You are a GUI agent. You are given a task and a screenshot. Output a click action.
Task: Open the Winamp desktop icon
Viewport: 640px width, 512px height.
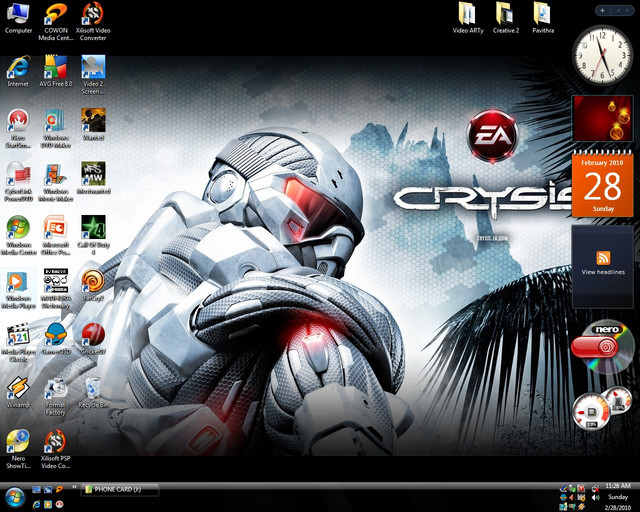[x=18, y=393]
